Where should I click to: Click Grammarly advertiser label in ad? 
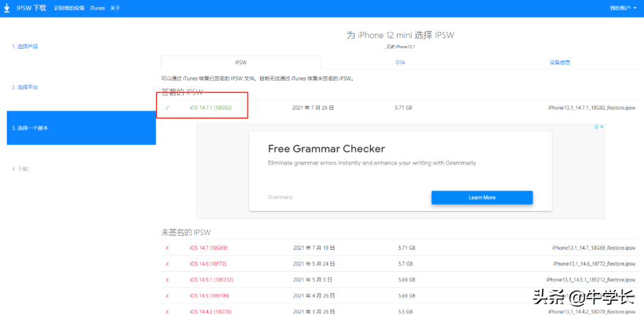pos(280,197)
